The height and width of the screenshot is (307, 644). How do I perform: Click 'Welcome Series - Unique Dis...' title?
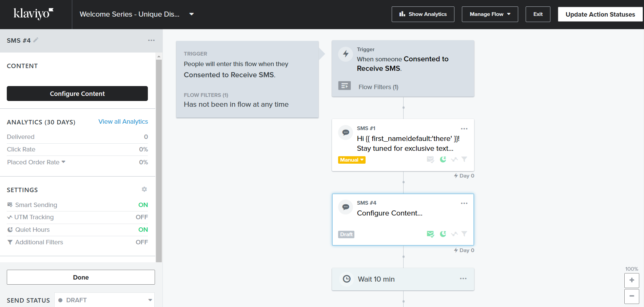point(130,14)
